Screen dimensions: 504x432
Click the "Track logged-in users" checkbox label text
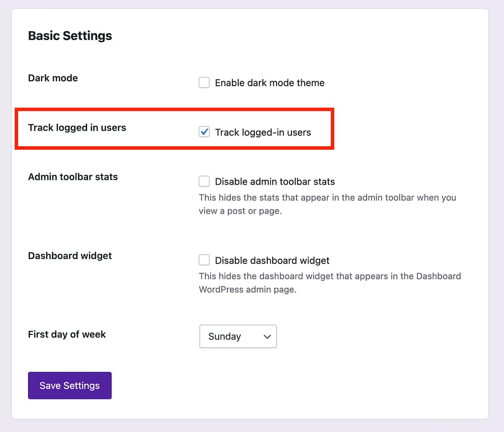tap(263, 132)
